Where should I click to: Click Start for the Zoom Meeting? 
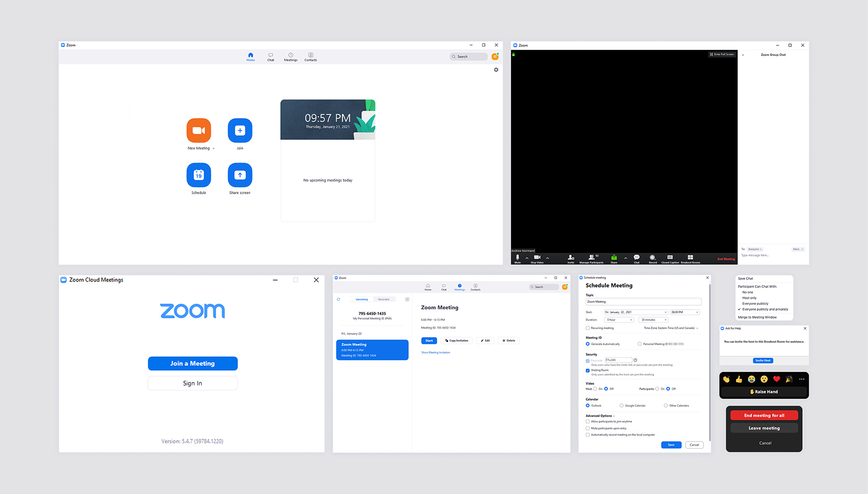coord(429,340)
